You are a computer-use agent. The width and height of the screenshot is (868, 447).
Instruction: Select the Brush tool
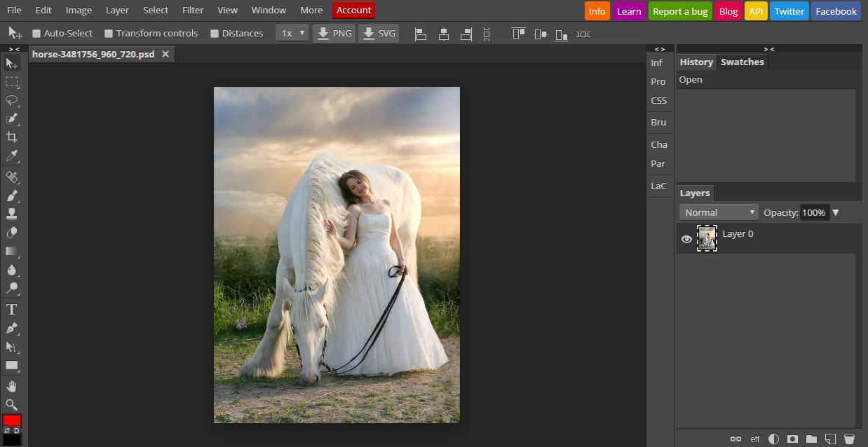coord(12,195)
